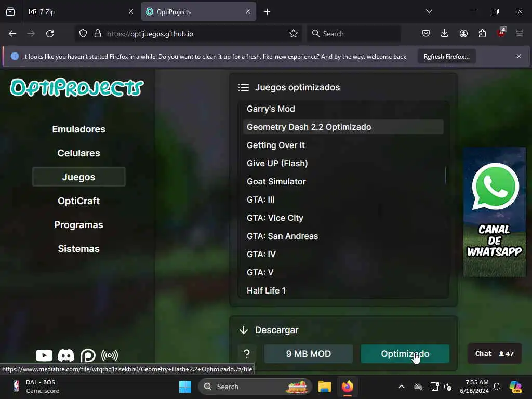Open the Canal de WhatsApp banner
Screen dimensions: 532x399
point(495,212)
